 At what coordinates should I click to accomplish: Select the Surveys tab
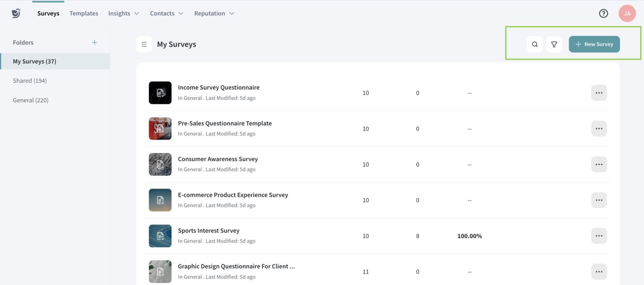(x=48, y=13)
